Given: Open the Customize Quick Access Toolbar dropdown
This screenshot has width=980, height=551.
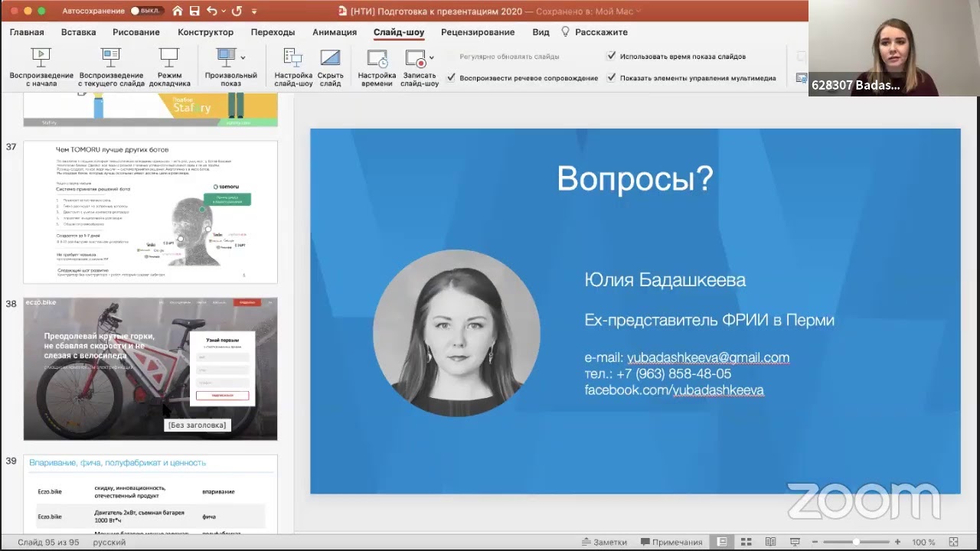Looking at the screenshot, I should (254, 11).
